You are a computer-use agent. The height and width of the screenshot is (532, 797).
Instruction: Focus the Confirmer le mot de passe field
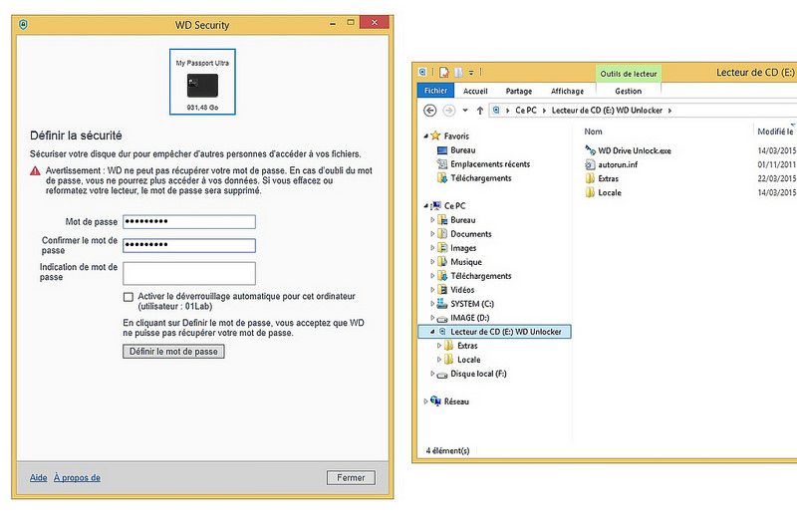tap(189, 245)
